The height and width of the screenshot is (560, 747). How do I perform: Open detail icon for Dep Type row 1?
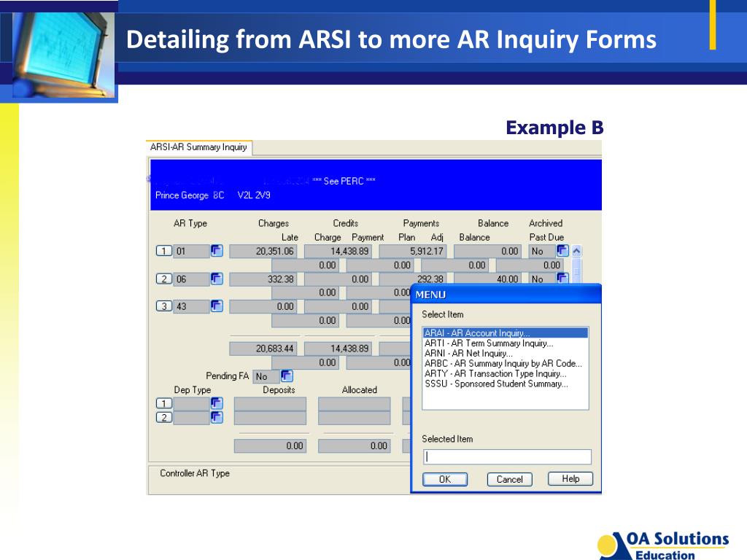217,403
